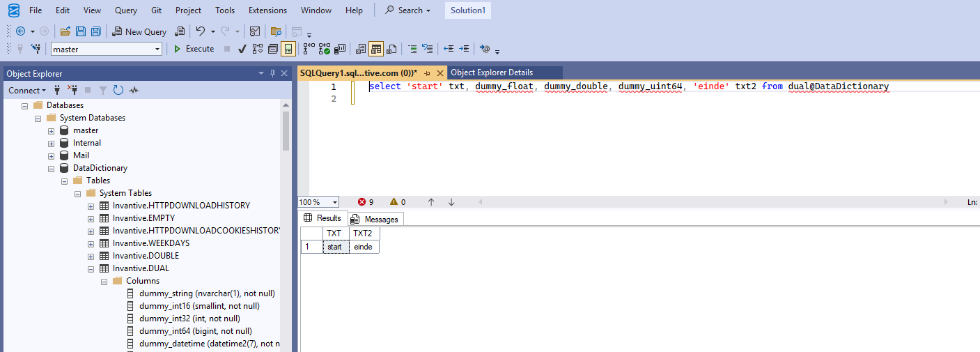The image size is (980, 352).
Task: Click the Query Options icon
Action: [273, 49]
